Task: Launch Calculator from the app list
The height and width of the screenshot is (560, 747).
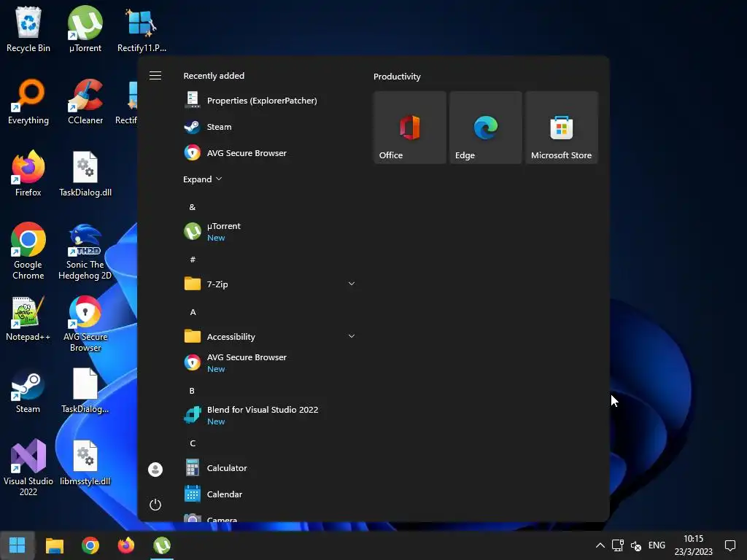Action: pyautogui.click(x=270, y=467)
